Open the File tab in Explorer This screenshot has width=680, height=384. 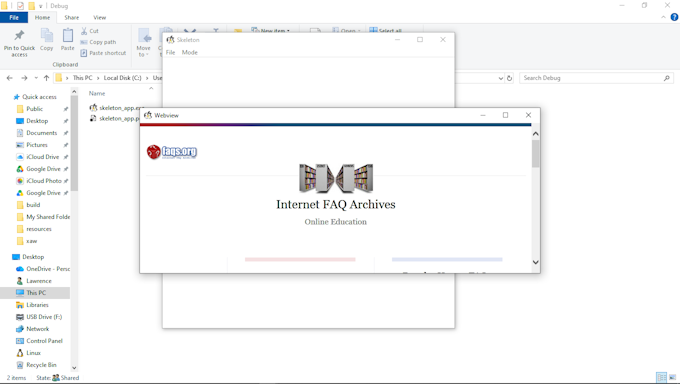[x=14, y=17]
